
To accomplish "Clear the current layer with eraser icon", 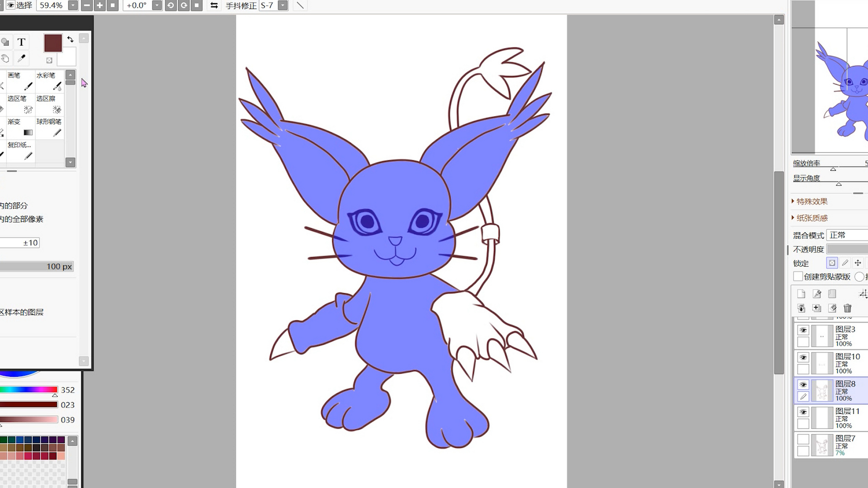I will click(x=832, y=308).
